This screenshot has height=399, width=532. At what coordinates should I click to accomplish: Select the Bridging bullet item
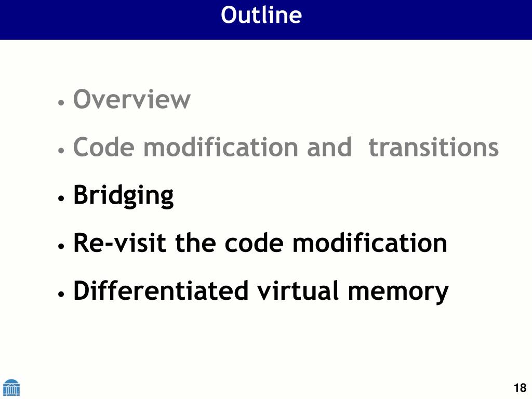pos(124,196)
